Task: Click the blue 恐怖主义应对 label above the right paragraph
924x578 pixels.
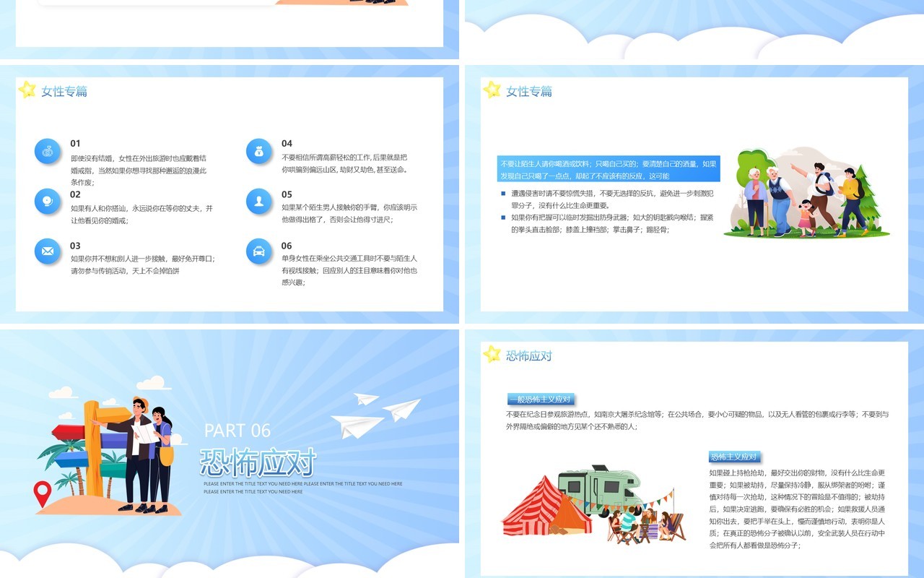Action: click(x=734, y=457)
